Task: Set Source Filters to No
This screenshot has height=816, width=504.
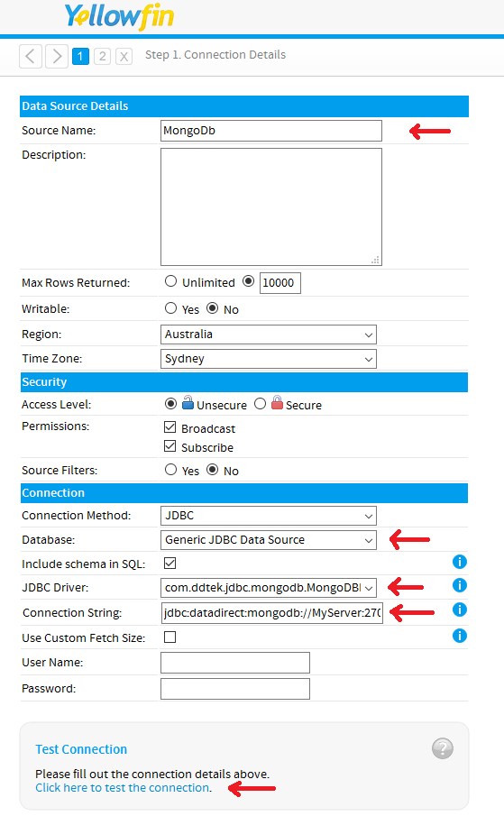Action: click(212, 470)
